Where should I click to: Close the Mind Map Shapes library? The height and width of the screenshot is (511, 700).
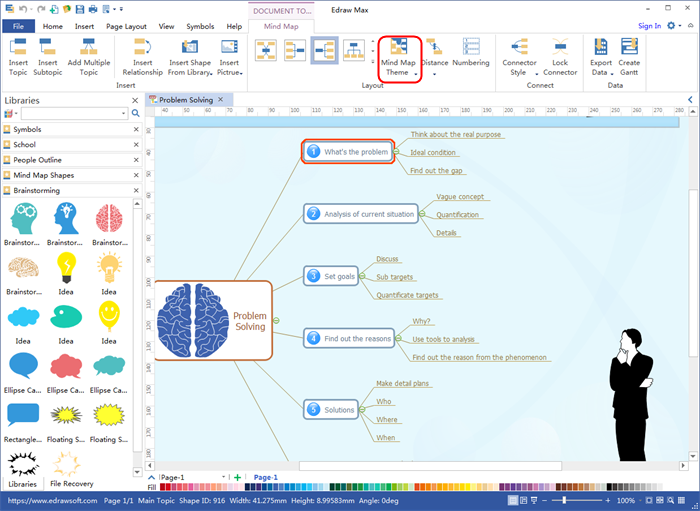tap(136, 175)
